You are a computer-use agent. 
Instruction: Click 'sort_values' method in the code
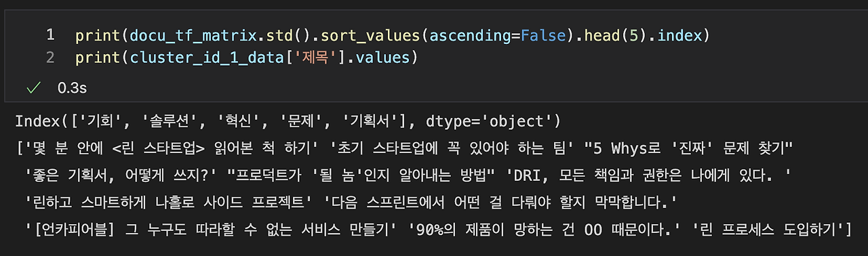click(370, 35)
